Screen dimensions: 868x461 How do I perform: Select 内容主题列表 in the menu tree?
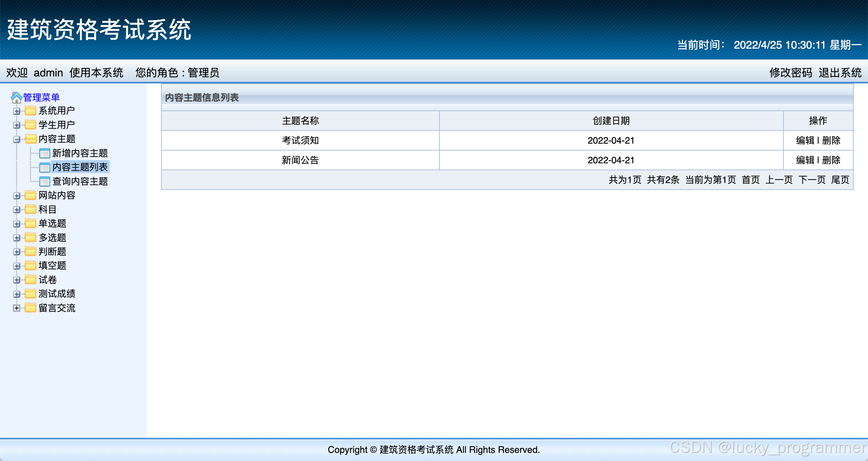click(x=80, y=167)
